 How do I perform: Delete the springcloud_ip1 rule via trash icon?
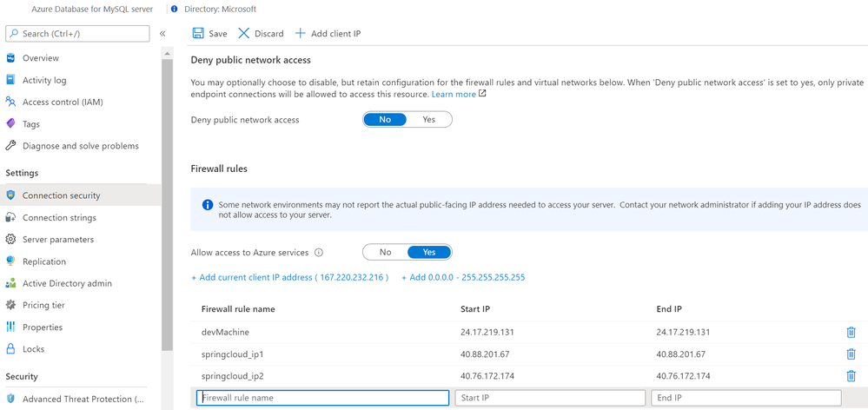coord(851,354)
